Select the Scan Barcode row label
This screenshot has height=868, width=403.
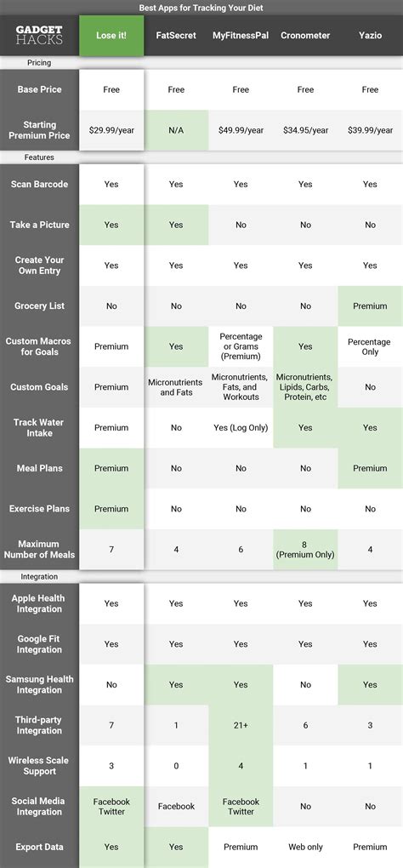tap(39, 185)
